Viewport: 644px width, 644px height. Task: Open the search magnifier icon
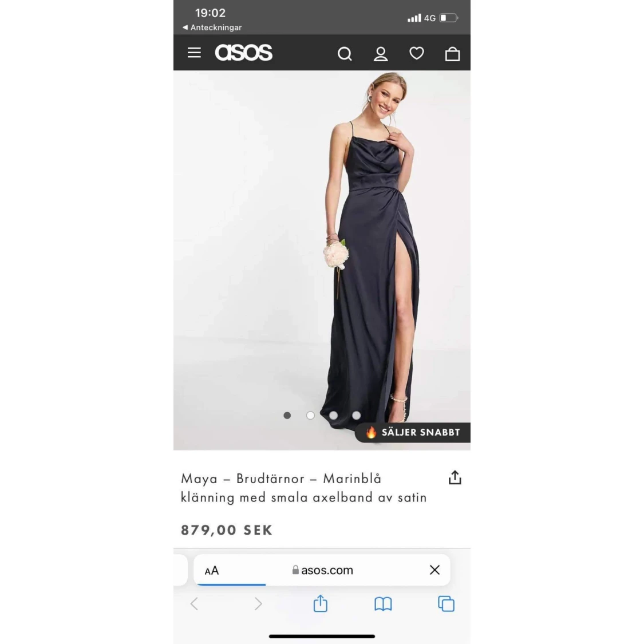click(345, 54)
